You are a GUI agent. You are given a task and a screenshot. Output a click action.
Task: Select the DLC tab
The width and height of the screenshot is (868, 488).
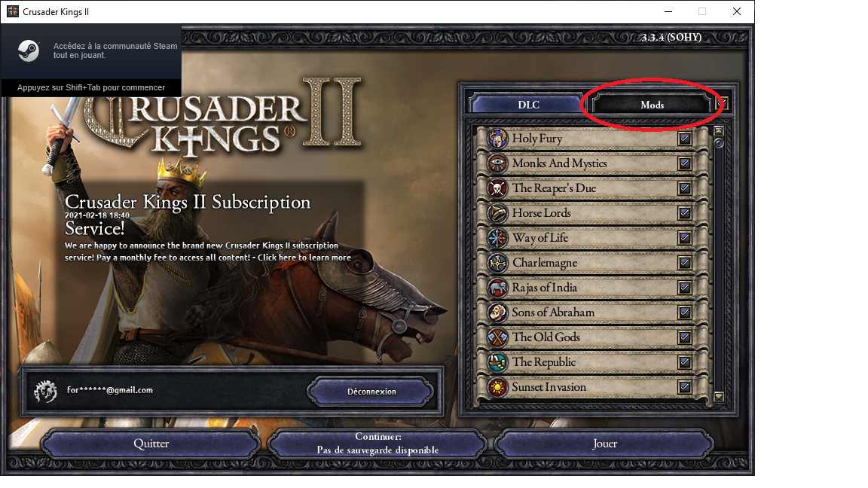tap(527, 105)
